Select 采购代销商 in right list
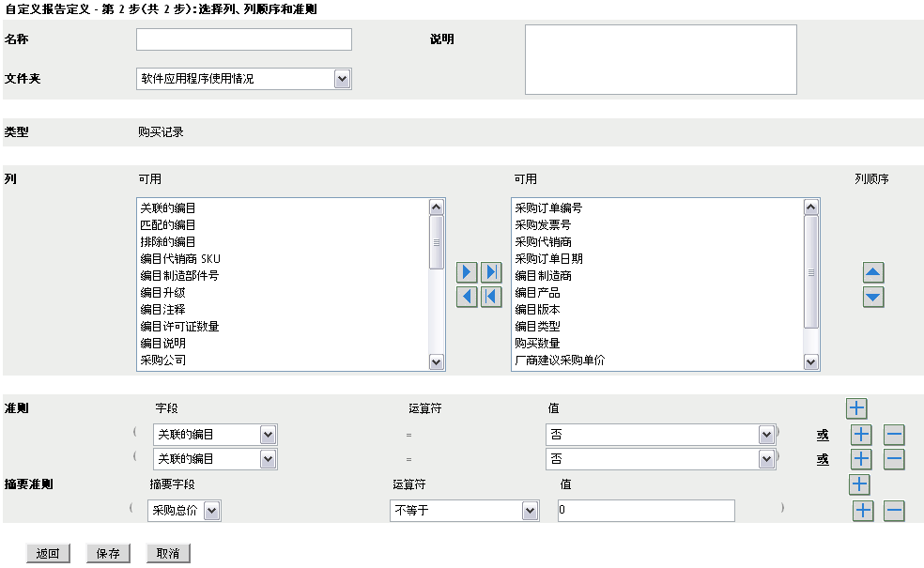924x568 pixels. pos(657,242)
